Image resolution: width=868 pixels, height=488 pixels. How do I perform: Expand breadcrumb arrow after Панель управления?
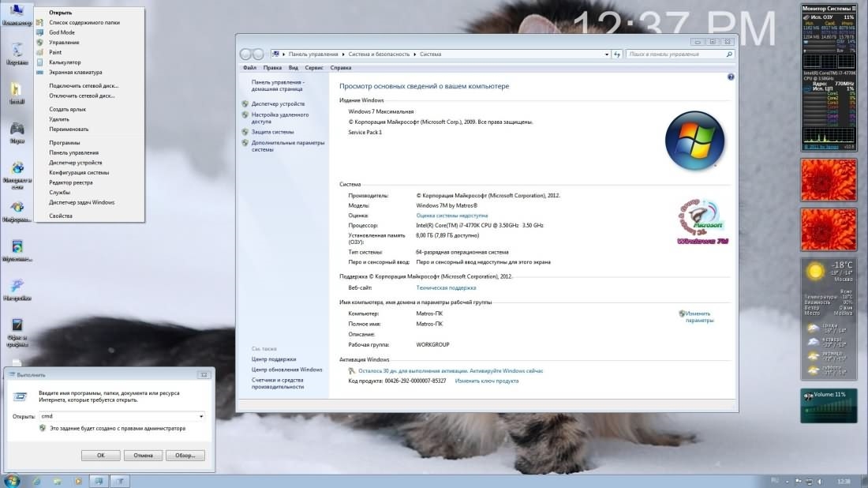343,54
